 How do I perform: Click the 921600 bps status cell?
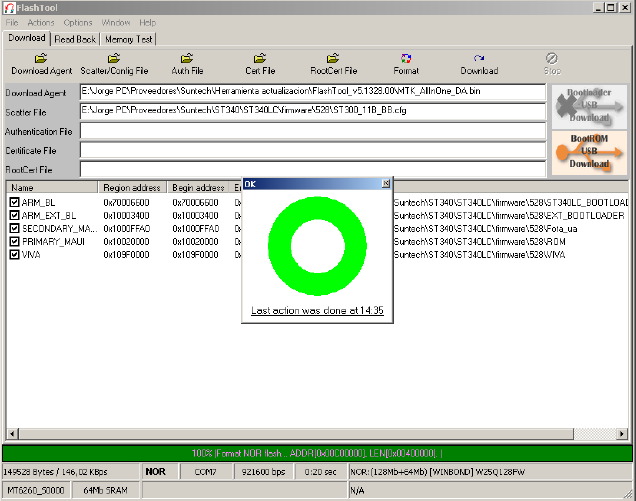pos(263,472)
